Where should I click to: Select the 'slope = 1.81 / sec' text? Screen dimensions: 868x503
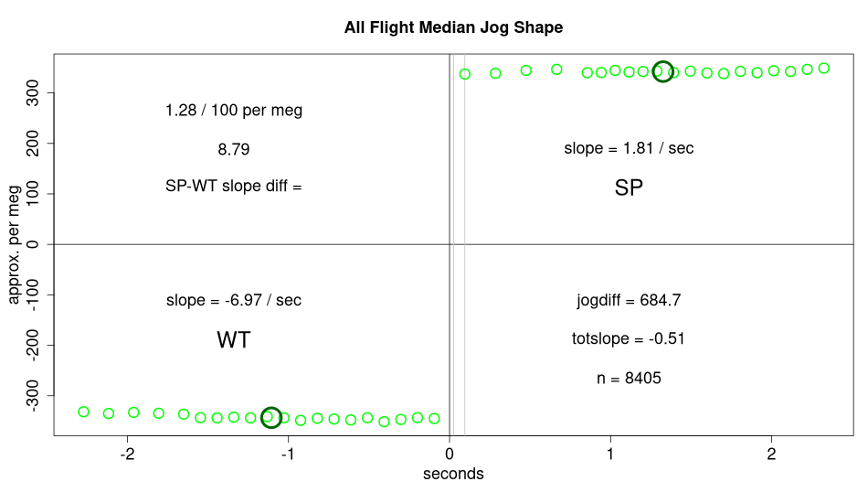pos(629,148)
